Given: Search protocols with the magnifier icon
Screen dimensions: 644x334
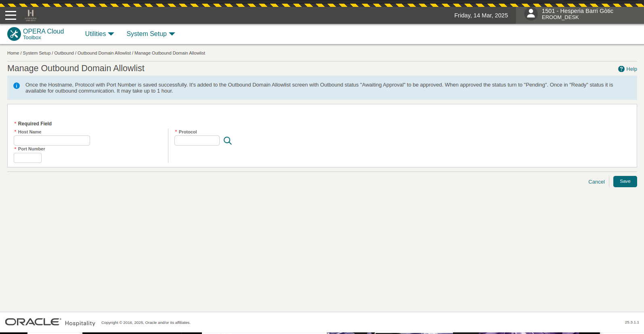Looking at the screenshot, I should [228, 141].
